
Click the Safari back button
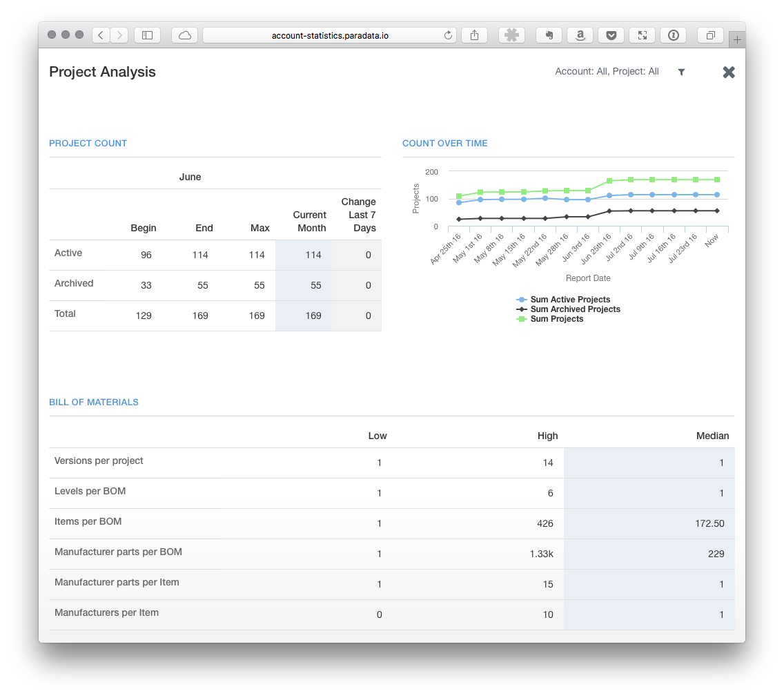tap(101, 35)
